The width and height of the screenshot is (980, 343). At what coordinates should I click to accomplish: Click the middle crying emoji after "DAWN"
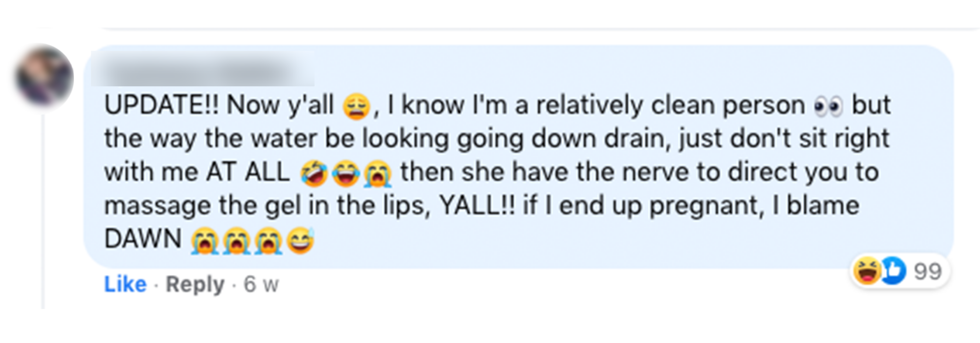coord(236,241)
